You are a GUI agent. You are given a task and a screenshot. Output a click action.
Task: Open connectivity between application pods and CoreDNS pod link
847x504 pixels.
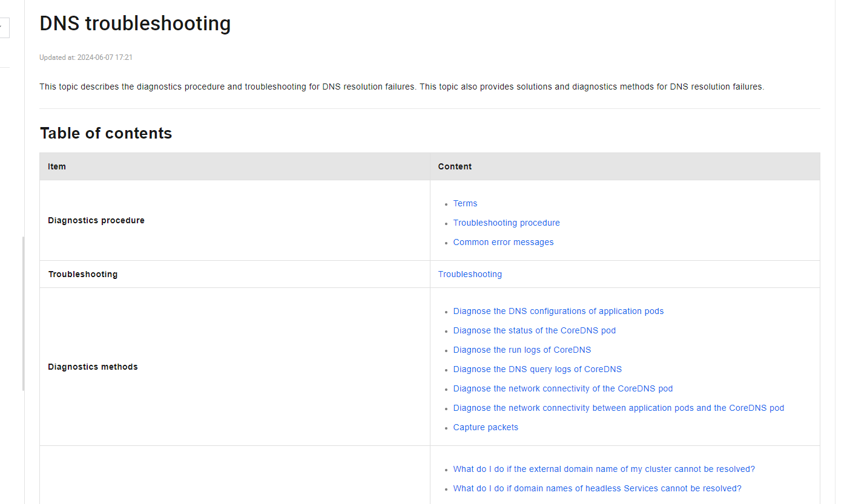[x=619, y=408]
